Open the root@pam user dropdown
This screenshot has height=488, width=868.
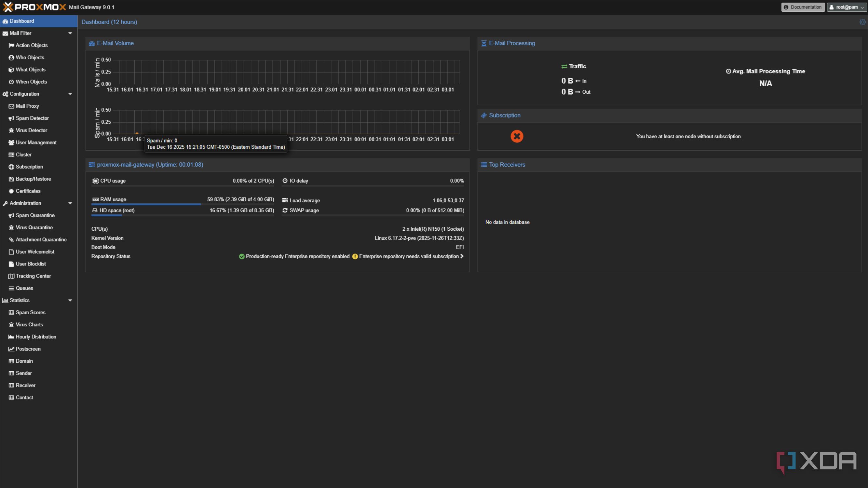(x=846, y=7)
